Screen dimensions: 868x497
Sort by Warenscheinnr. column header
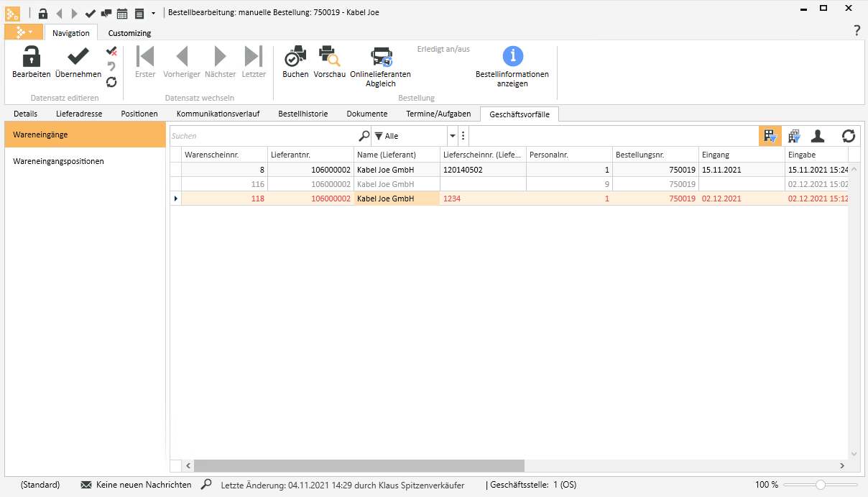click(x=223, y=155)
